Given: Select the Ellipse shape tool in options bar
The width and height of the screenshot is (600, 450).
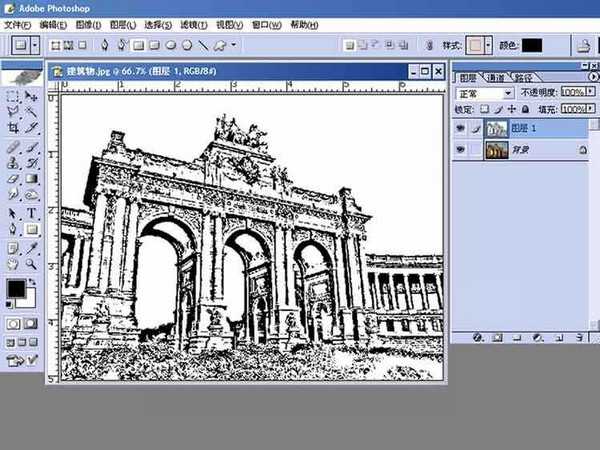Looking at the screenshot, I should [x=171, y=45].
